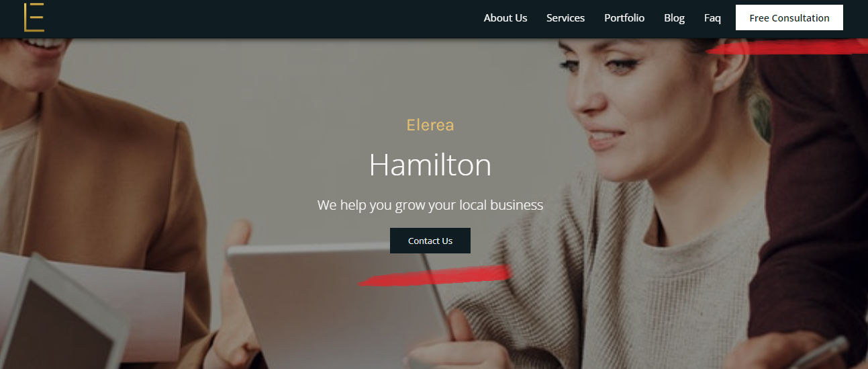
Task: Click red brush stroke below Contact Us
Action: point(435,276)
